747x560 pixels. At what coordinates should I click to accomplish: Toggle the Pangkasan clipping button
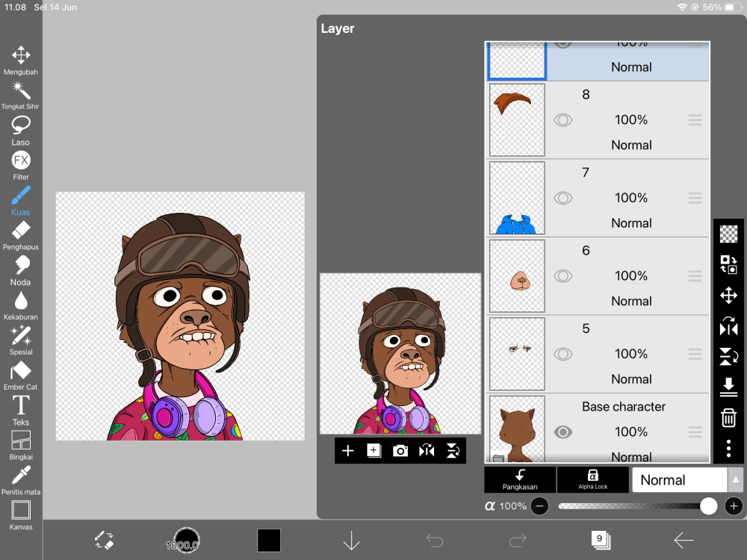(520, 479)
